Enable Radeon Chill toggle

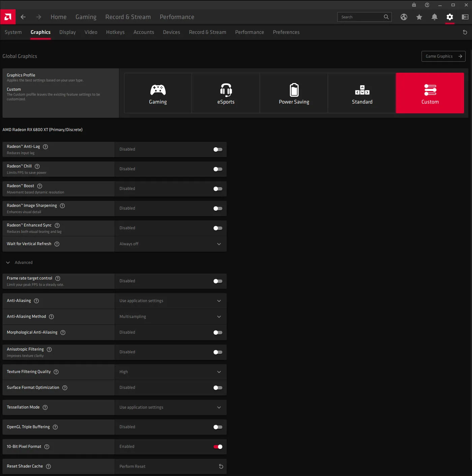[218, 169]
